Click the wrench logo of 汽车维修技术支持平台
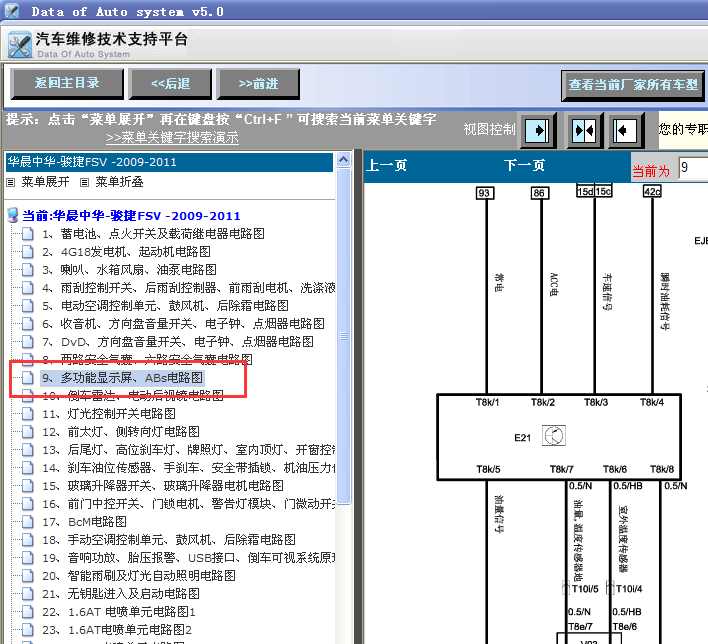The image size is (708, 644). (x=20, y=44)
